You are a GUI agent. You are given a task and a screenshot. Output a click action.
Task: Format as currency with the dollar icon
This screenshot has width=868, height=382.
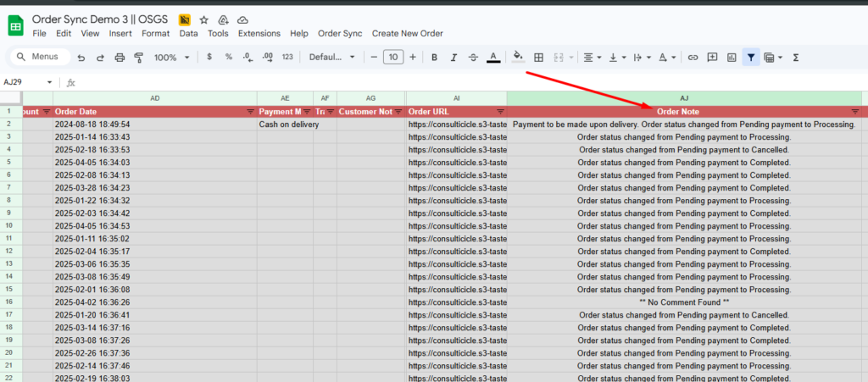tap(209, 57)
